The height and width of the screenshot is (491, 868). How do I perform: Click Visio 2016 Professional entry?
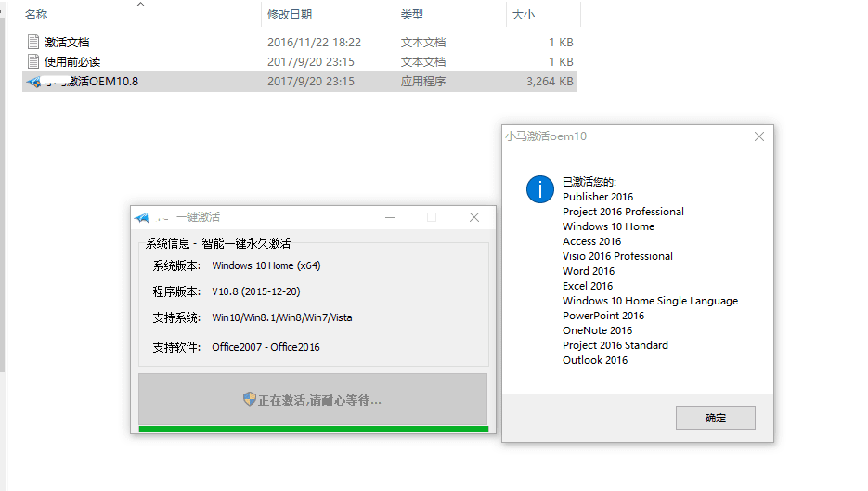coord(617,256)
